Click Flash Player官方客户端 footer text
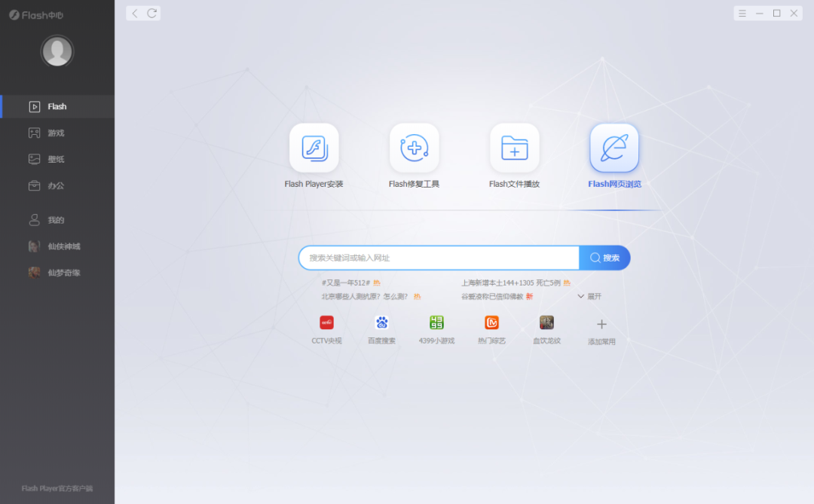Image resolution: width=814 pixels, height=504 pixels. 57,488
